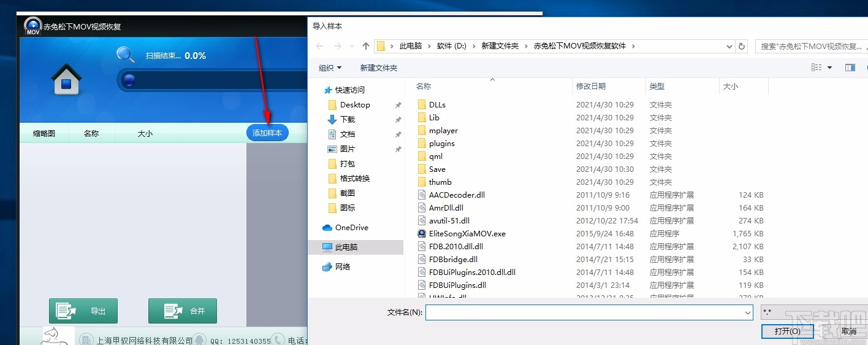Screen dimensions: 868x345
Task: Select 网络 in the navigation pane
Action: pos(343,267)
